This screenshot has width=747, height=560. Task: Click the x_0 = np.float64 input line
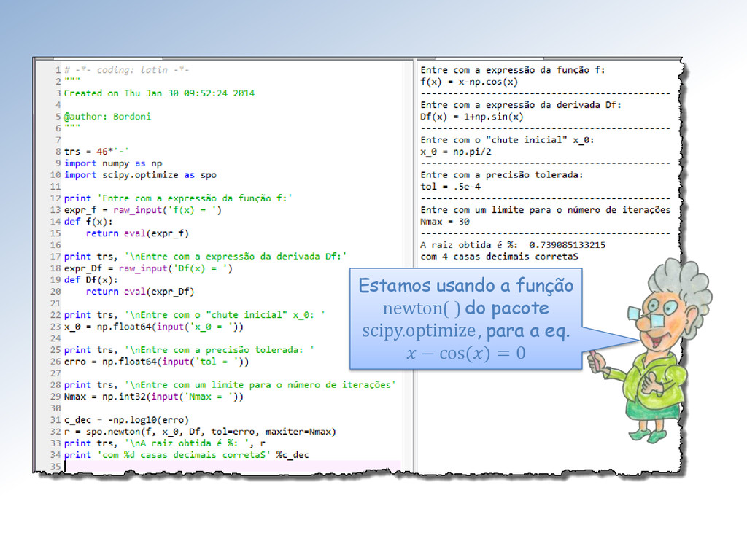point(154,327)
